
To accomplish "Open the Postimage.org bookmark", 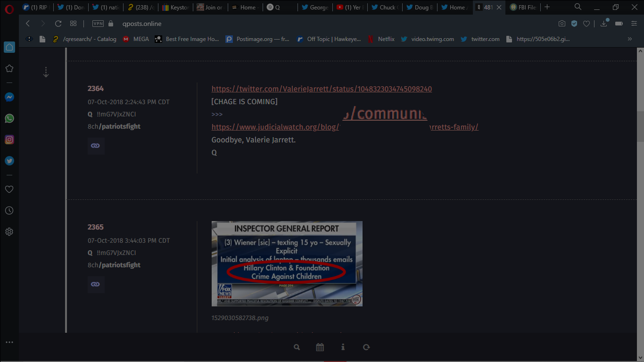I will pyautogui.click(x=257, y=39).
